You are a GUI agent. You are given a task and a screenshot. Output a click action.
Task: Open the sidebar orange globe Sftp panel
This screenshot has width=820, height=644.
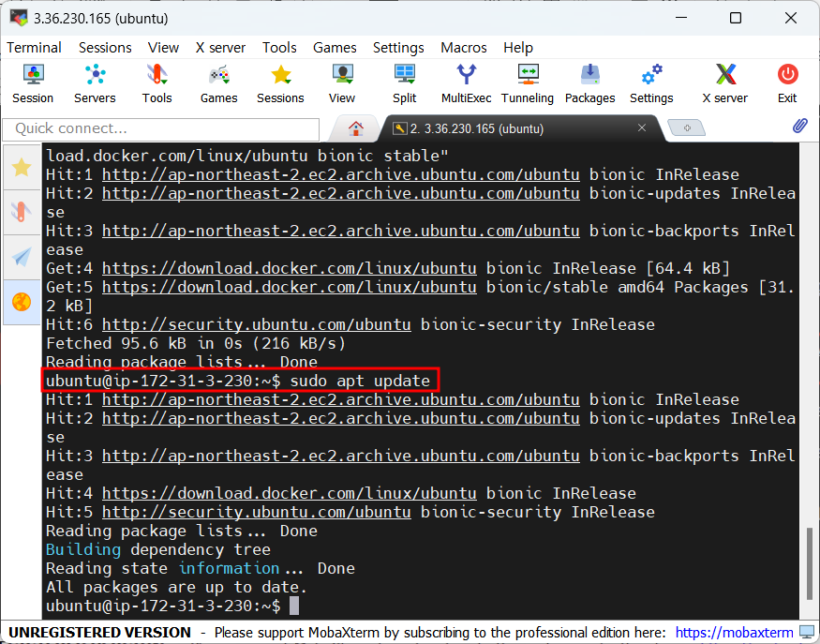pos(22,302)
